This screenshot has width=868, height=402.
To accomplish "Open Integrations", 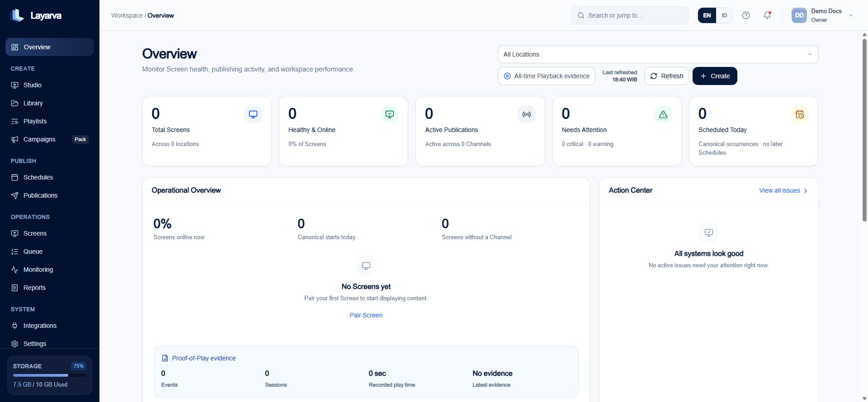I will [x=50, y=326].
